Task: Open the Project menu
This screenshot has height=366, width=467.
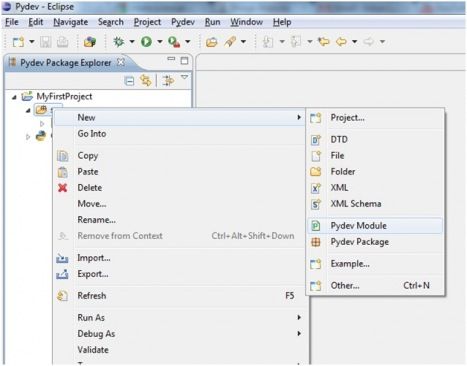Action: tap(147, 22)
